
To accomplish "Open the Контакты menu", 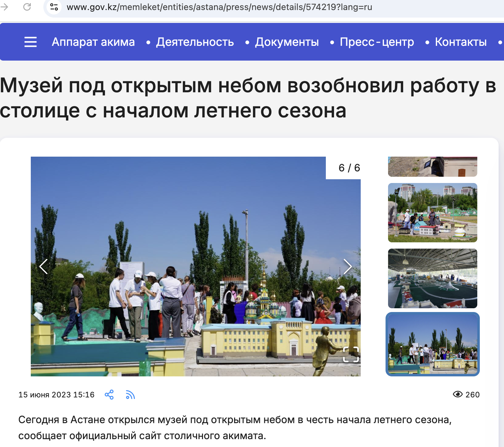I will (461, 42).
